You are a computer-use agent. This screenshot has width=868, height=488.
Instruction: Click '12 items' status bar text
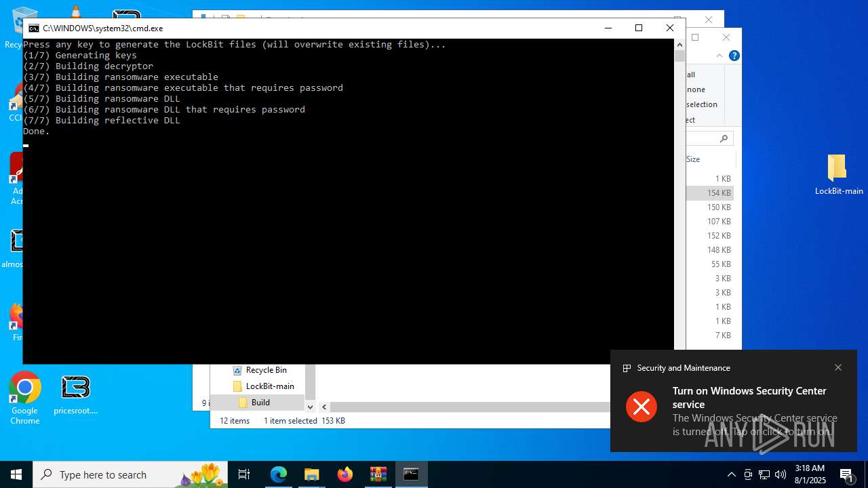[x=235, y=421]
